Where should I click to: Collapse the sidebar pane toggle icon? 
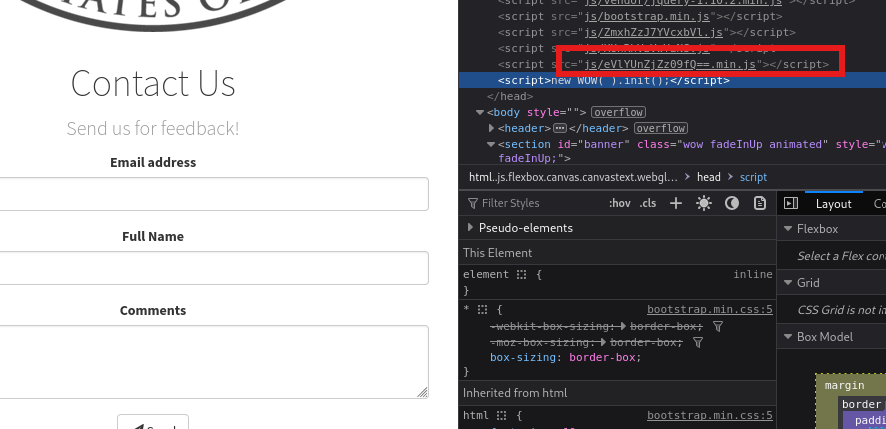click(x=791, y=203)
